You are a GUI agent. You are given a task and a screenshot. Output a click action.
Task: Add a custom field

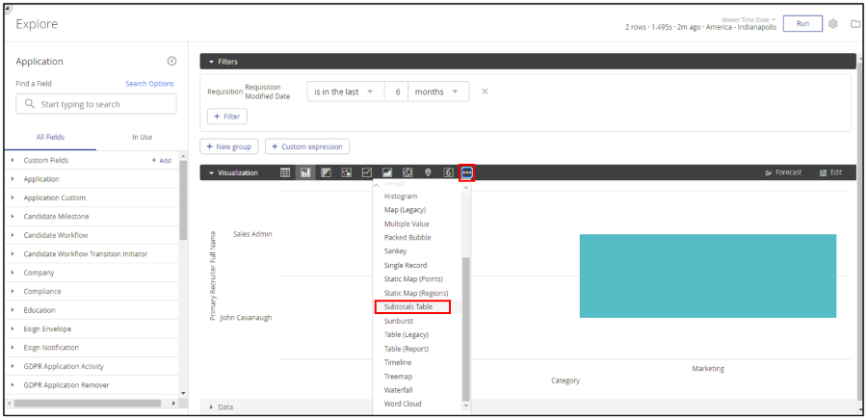pos(161,161)
